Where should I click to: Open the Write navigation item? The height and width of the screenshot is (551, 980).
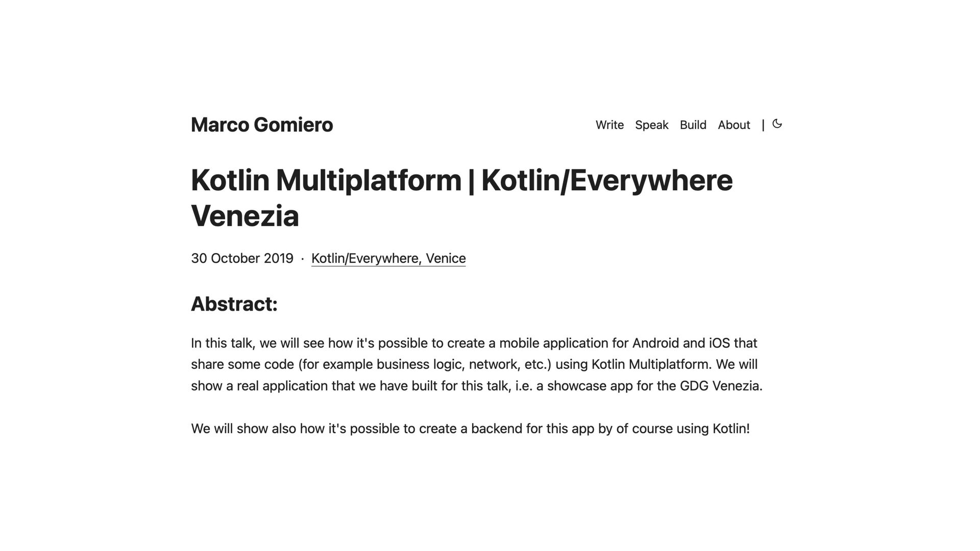point(609,125)
